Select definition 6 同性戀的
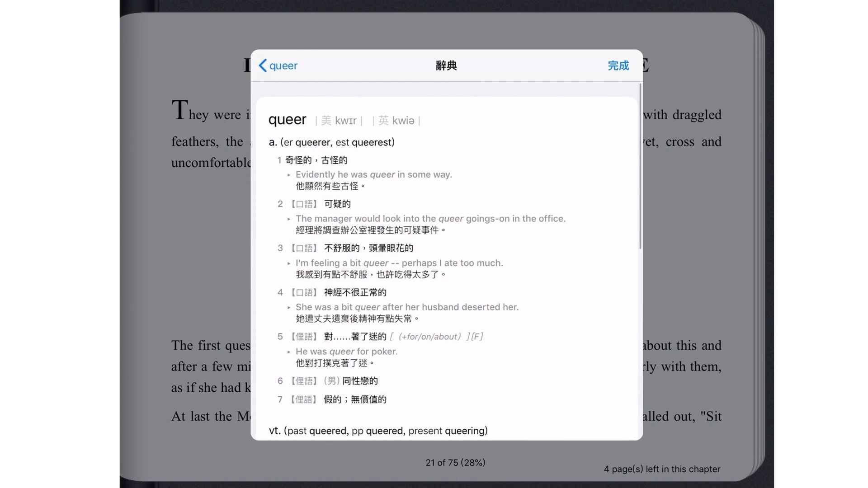The width and height of the screenshot is (868, 488). (359, 381)
